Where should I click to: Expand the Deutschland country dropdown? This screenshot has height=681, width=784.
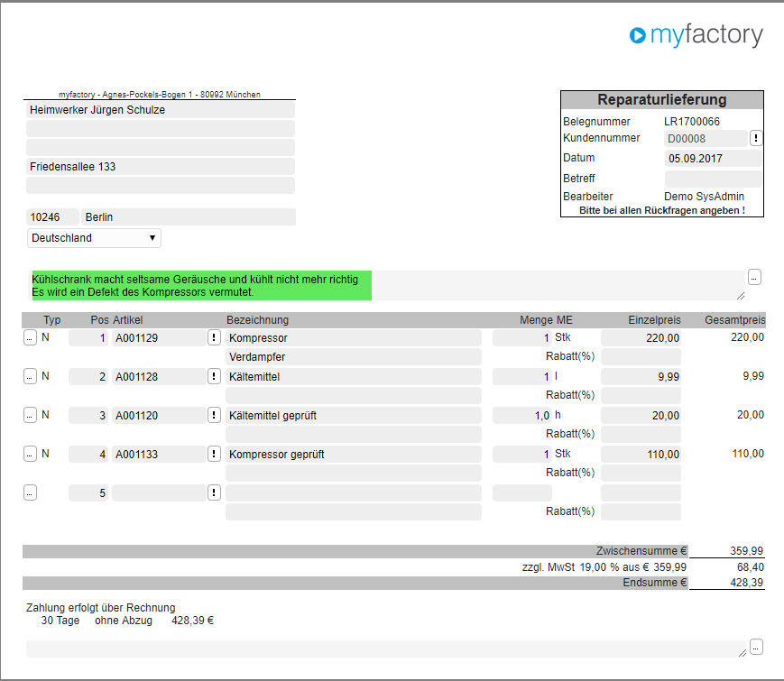[94, 238]
